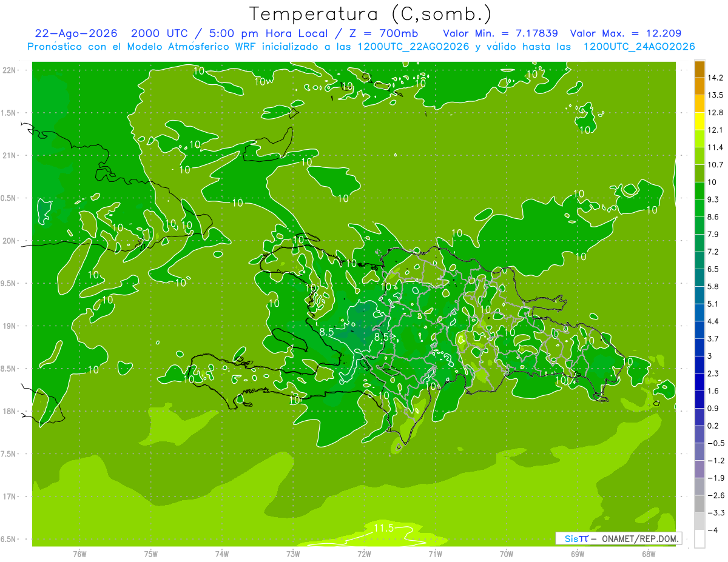The width and height of the screenshot is (728, 562).
Task: Click the 21N latitude axis label
Action: [x=9, y=155]
